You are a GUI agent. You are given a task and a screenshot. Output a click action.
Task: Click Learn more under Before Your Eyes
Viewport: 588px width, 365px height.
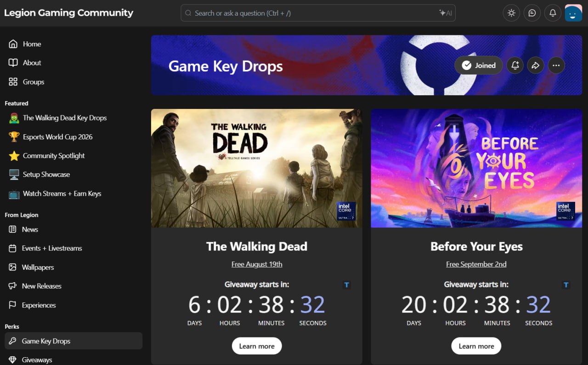(476, 346)
